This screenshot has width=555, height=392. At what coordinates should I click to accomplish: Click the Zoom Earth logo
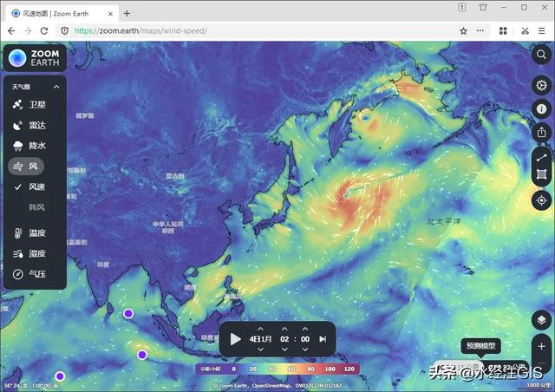(x=35, y=58)
